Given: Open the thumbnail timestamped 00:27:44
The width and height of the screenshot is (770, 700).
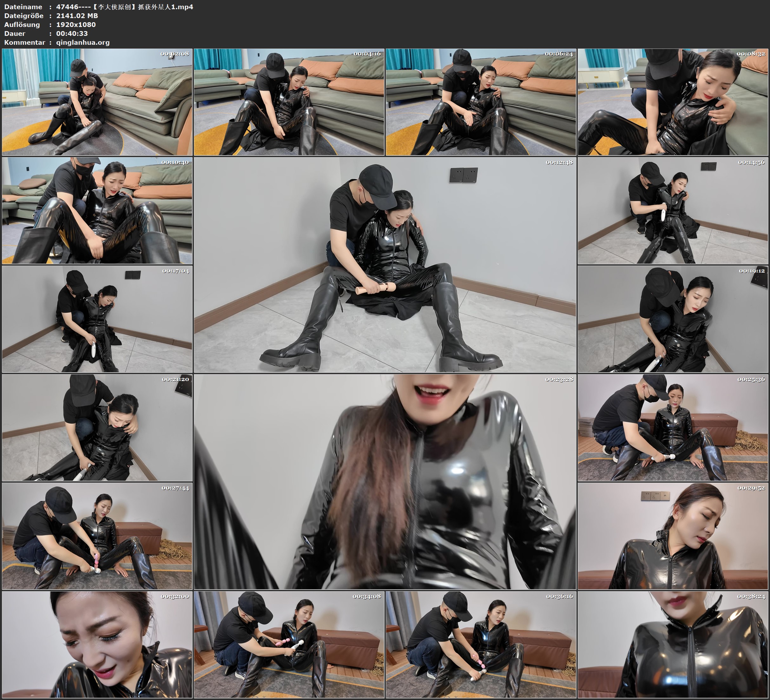Looking at the screenshot, I should (97, 536).
